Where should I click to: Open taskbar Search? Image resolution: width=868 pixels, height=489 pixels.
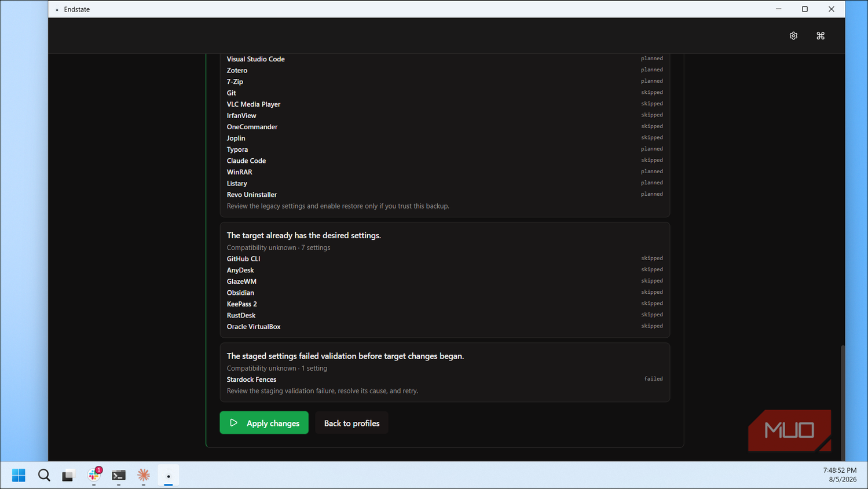tap(44, 475)
